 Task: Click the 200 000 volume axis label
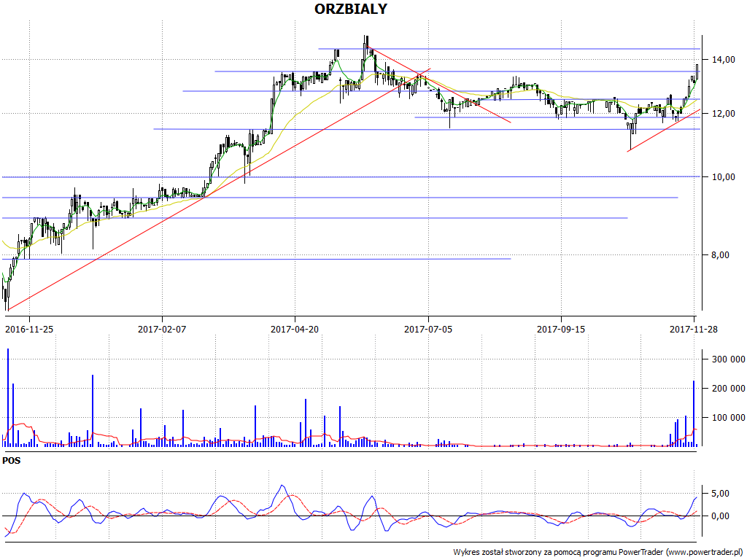(729, 389)
